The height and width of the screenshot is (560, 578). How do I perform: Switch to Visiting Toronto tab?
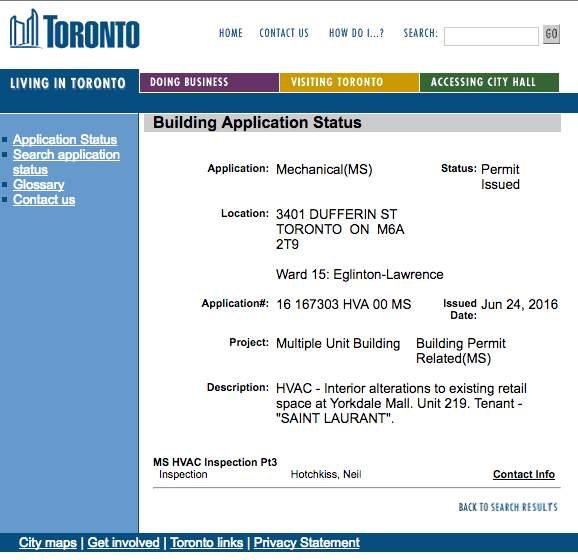click(x=349, y=82)
